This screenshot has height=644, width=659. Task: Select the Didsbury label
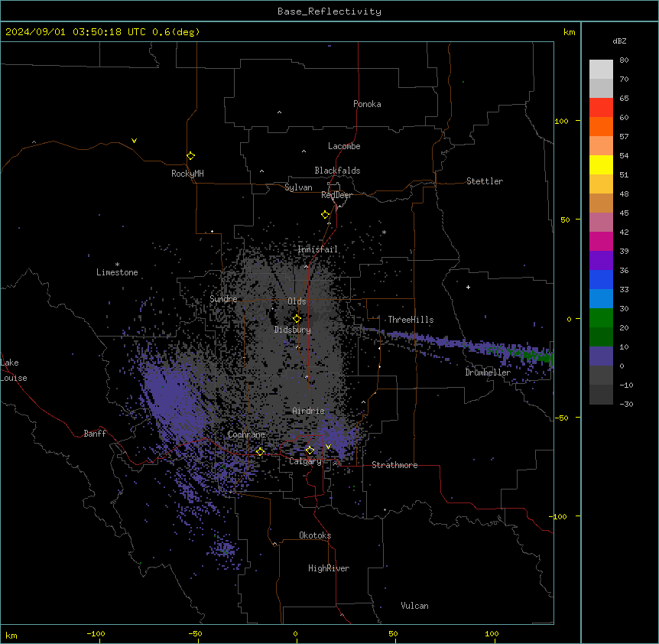tap(293, 330)
